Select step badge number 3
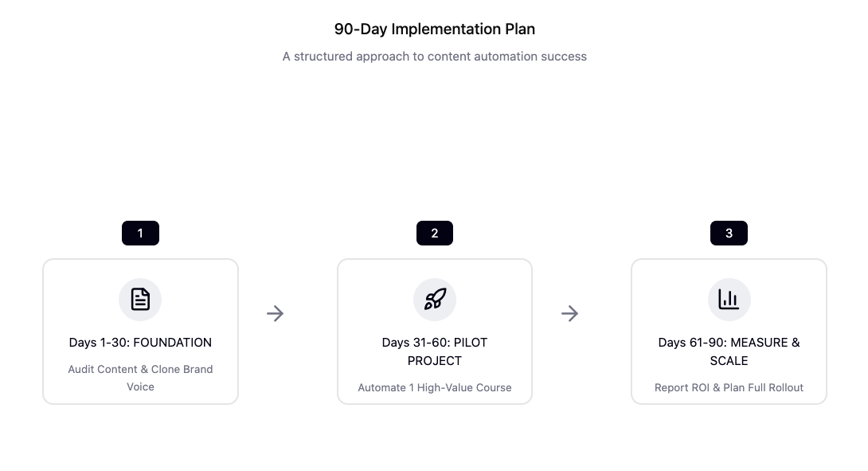This screenshot has height=471, width=868. click(x=729, y=234)
